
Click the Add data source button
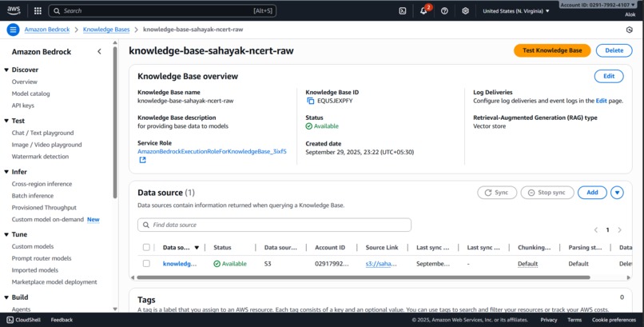click(x=592, y=192)
